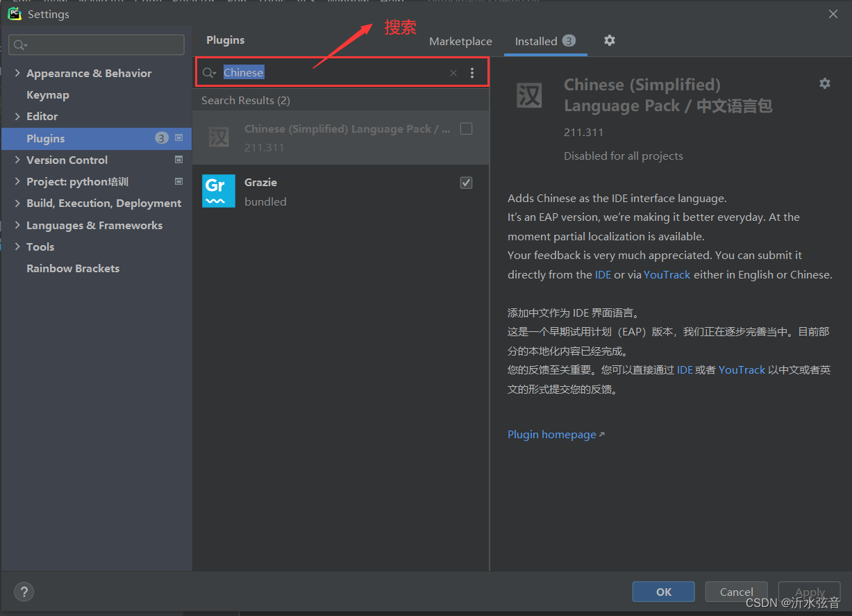Click the gear icon in Chinese Language Pack details
852x616 pixels.
point(825,83)
